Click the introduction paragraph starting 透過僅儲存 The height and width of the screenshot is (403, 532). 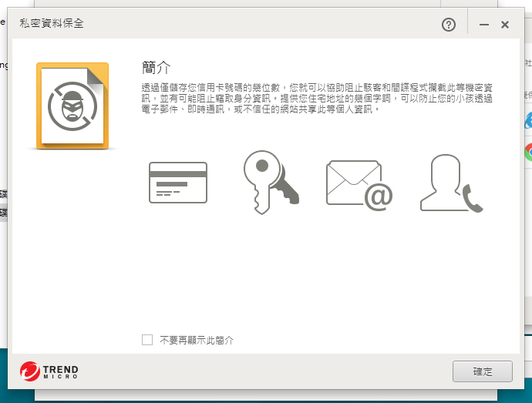pos(317,99)
